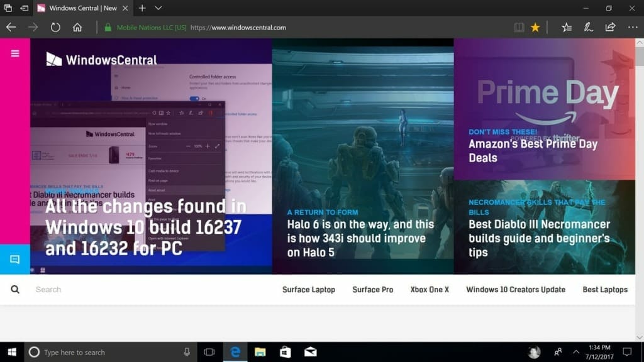Click the browser Back arrow button
This screenshot has height=362, width=644.
(11, 28)
